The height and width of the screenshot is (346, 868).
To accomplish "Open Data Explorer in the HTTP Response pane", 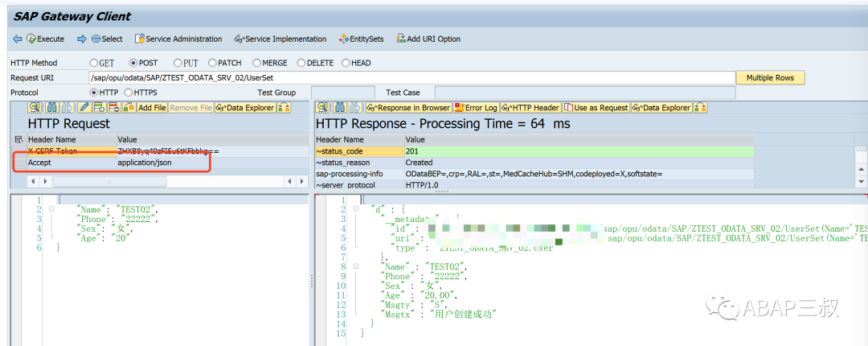I will point(661,108).
